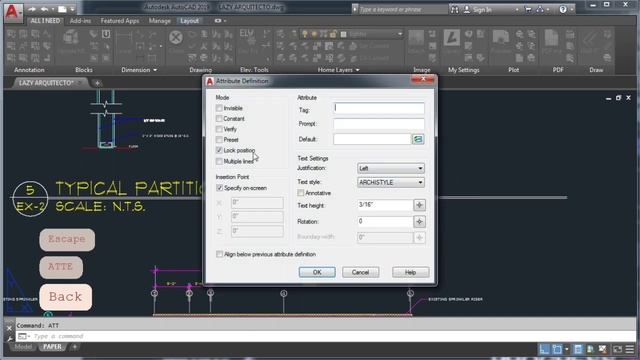The height and width of the screenshot is (360, 640).
Task: Click the large Image panel icon
Action: 416,39
